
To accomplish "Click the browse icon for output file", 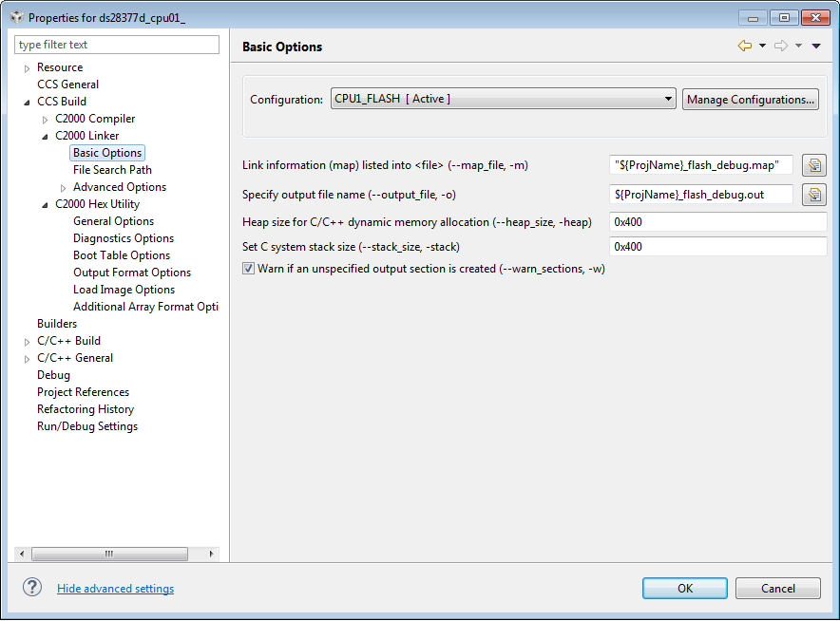I will click(814, 195).
